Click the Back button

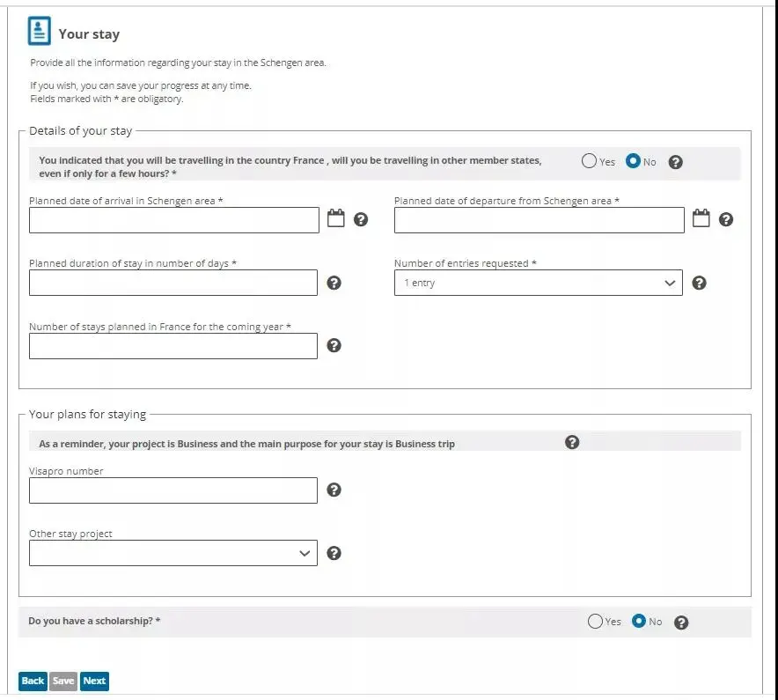(33, 681)
